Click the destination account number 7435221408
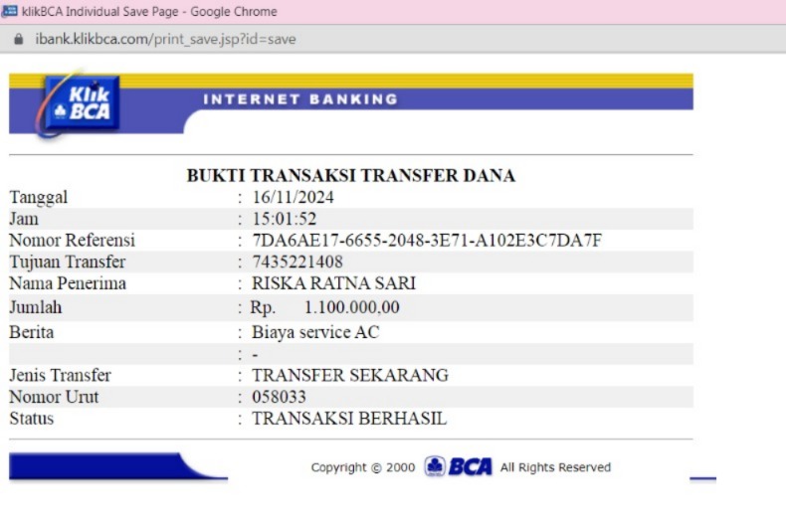Screen dimensions: 786x532 [296, 262]
